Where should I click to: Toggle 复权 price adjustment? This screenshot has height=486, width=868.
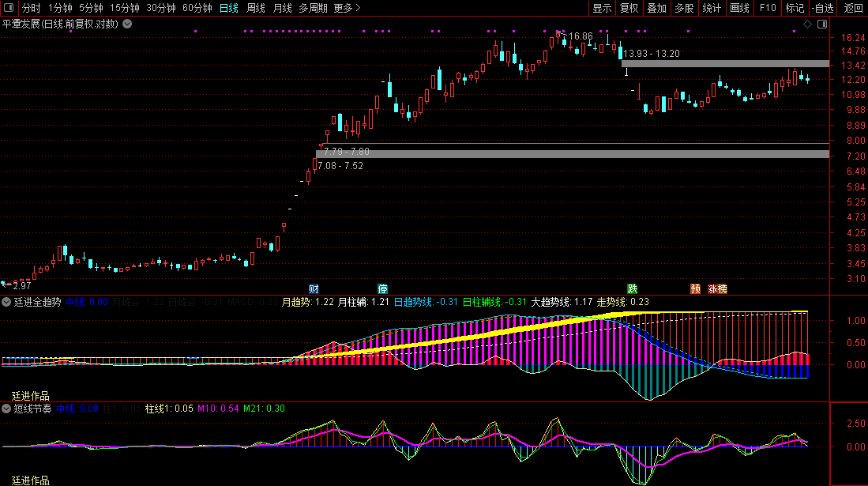click(x=629, y=9)
